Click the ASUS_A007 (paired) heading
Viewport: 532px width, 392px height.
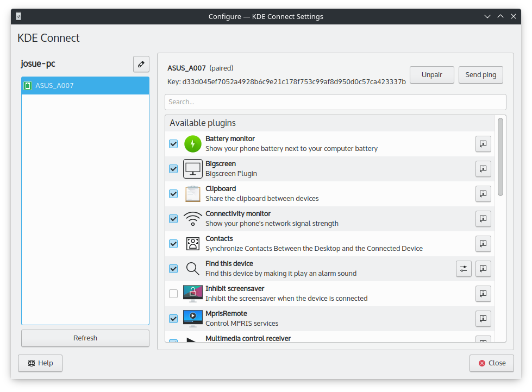[200, 68]
